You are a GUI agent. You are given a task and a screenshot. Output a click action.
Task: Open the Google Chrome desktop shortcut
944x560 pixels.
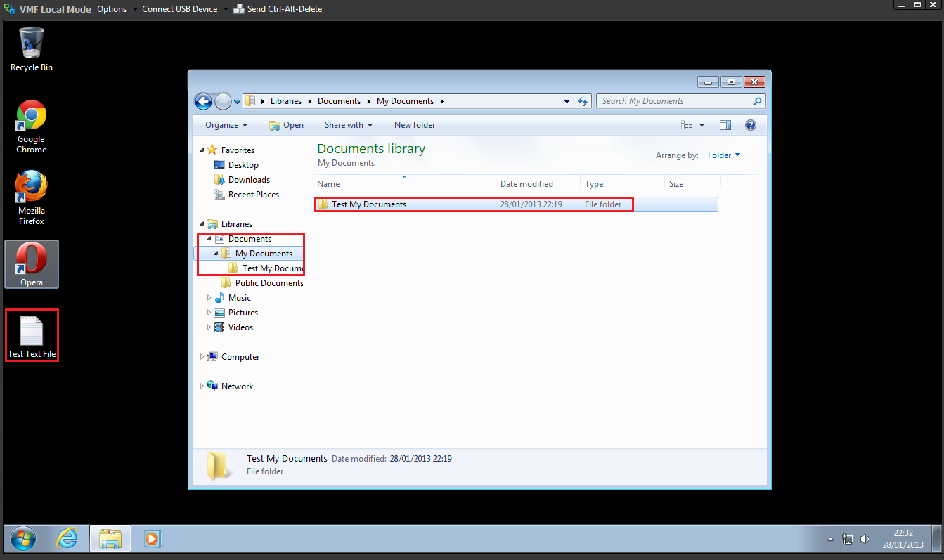[x=32, y=126]
